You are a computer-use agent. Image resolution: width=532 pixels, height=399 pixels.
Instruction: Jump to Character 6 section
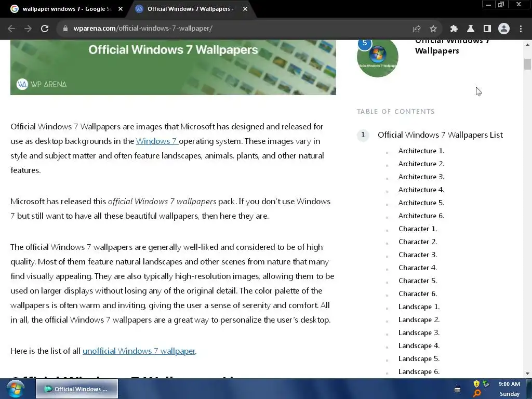pyautogui.click(x=418, y=294)
